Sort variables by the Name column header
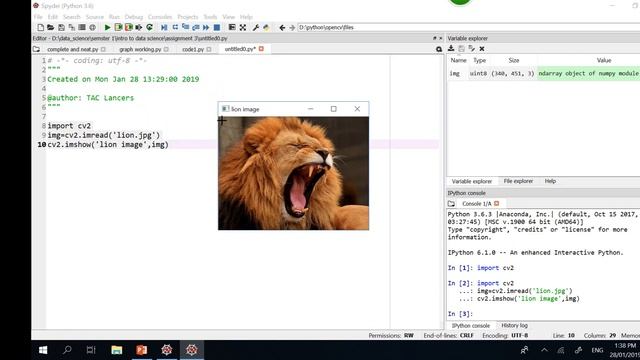This screenshot has height=360, width=640. point(458,60)
